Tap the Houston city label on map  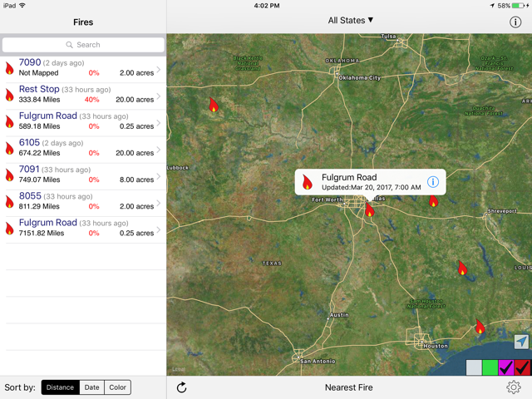point(436,346)
